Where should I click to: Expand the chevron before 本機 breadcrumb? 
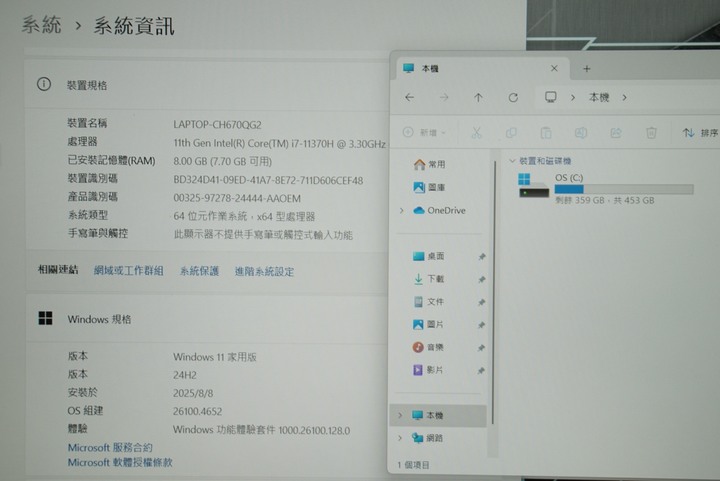coord(573,97)
